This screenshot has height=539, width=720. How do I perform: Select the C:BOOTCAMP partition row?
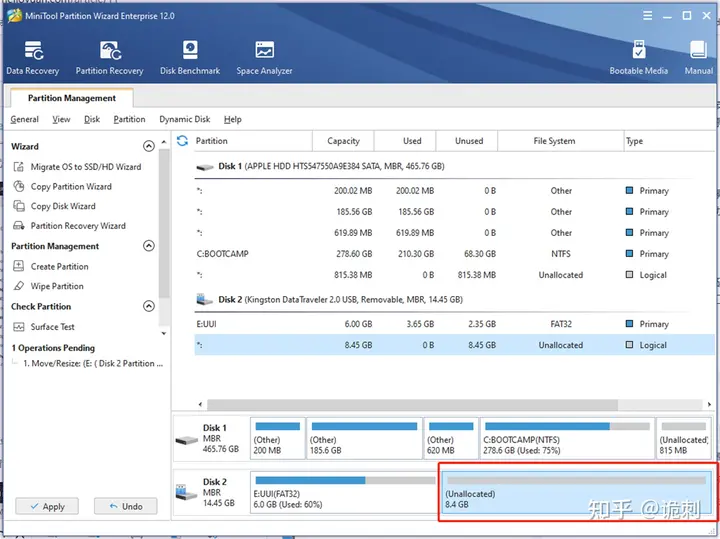[454, 254]
